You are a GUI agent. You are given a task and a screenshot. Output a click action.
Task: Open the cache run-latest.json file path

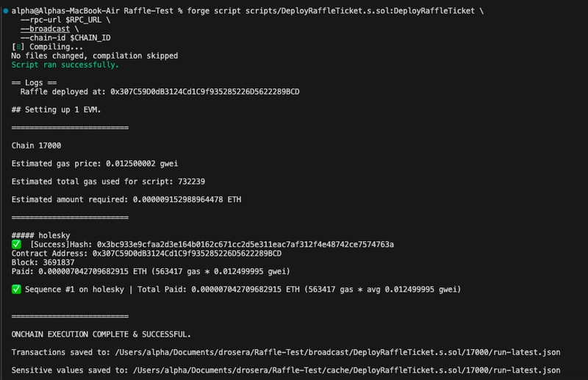pos(346,370)
